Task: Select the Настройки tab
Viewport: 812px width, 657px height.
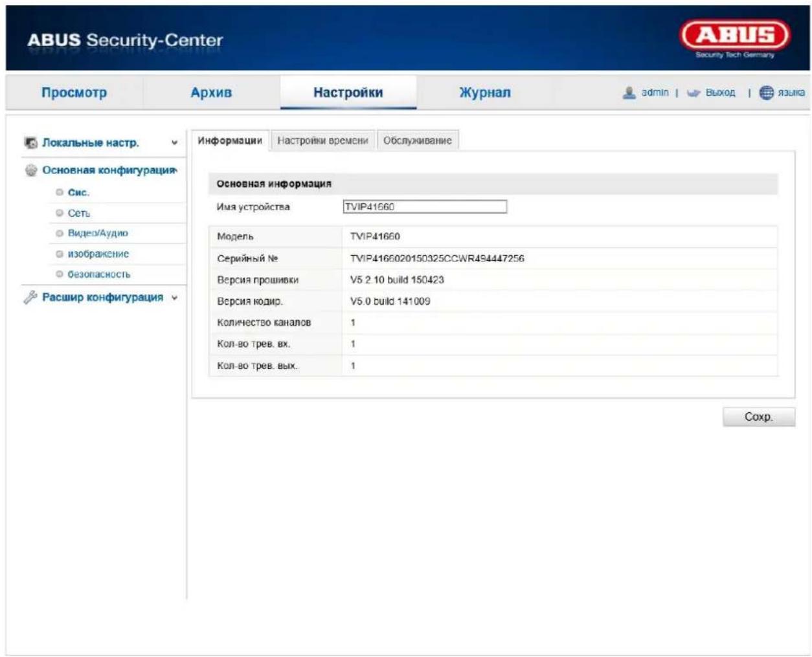Action: (x=348, y=93)
